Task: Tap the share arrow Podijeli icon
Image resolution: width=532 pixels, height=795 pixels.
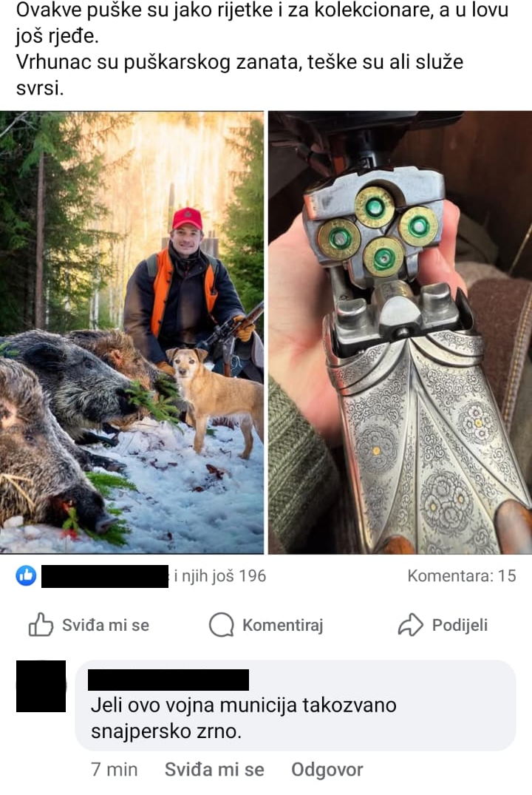Action: 410,625
